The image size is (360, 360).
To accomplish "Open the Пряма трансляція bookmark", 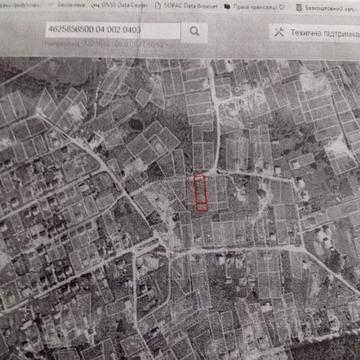I will (x=255, y=6).
